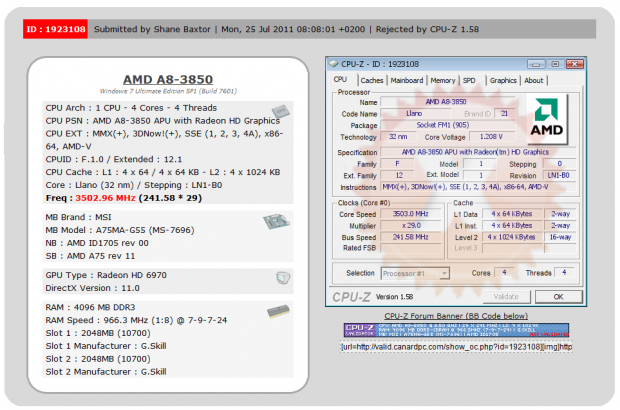This screenshot has width=620, height=410.
Task: Click the RAM module icon beside RAM row
Action: (278, 312)
